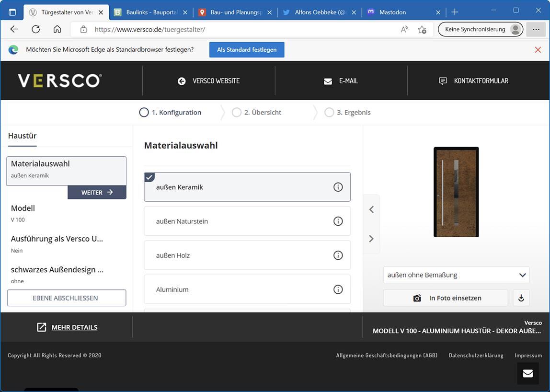Click EBENE ABSCHLIESSEN button

click(x=66, y=298)
